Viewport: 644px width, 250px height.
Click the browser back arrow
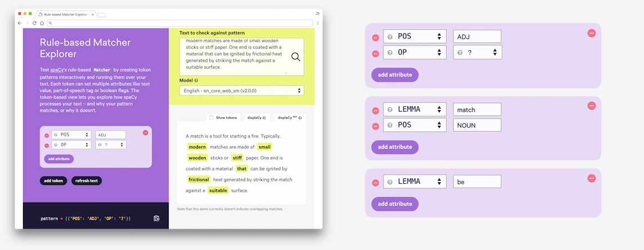click(20, 23)
